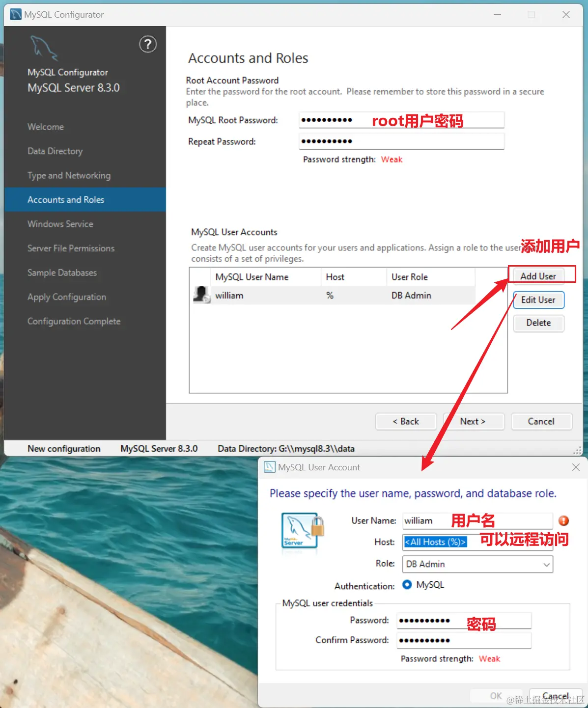588x708 pixels.
Task: Open Configuration Complete step
Action: point(74,321)
